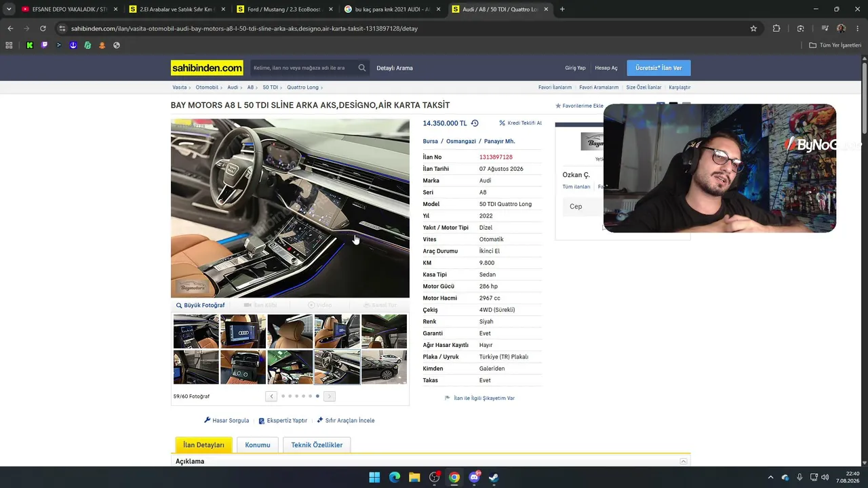Screen dimensions: 868x488
Task: Open Windows Start menu
Action: tap(374, 477)
